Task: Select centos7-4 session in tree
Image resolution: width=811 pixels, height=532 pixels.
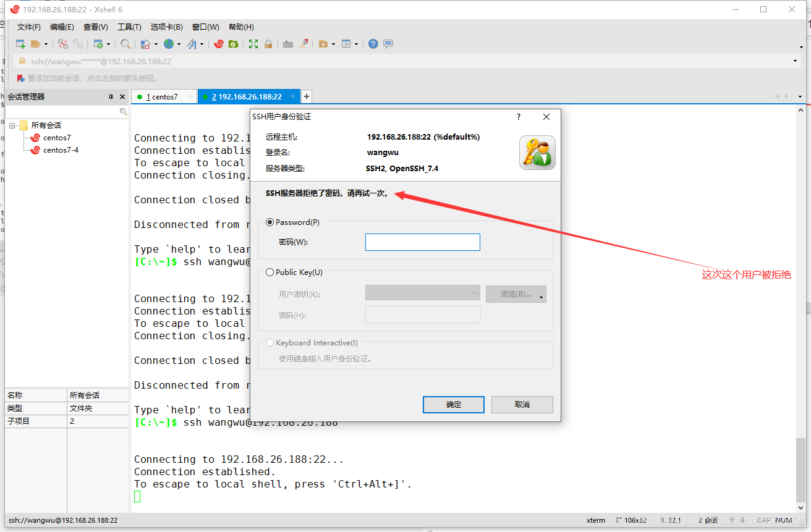Action: coord(61,150)
